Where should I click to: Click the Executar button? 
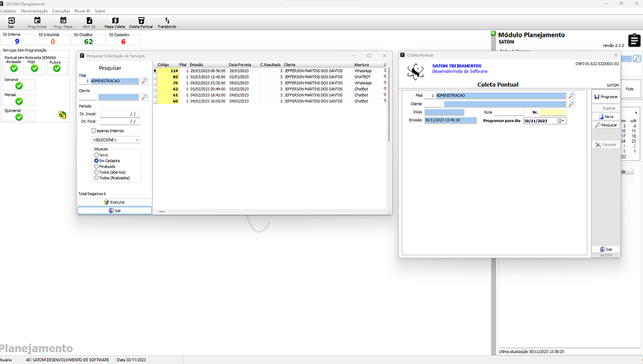115,202
